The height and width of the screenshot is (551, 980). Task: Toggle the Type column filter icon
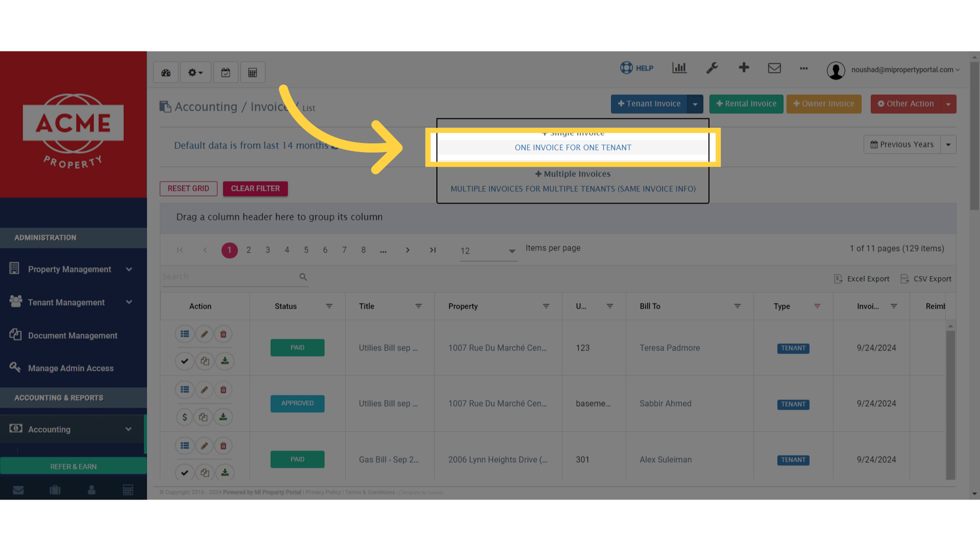tap(817, 306)
